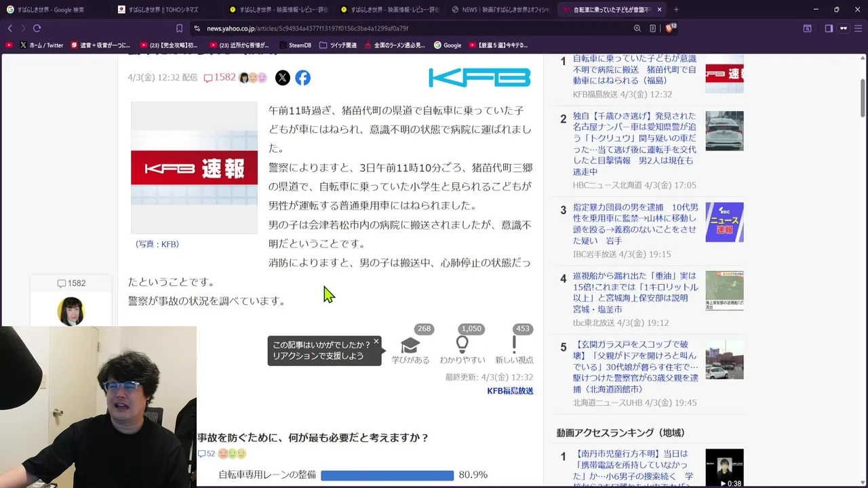868x488 pixels.
Task: Open video ranking 1 南丹市児童行方不明
Action: (x=635, y=468)
